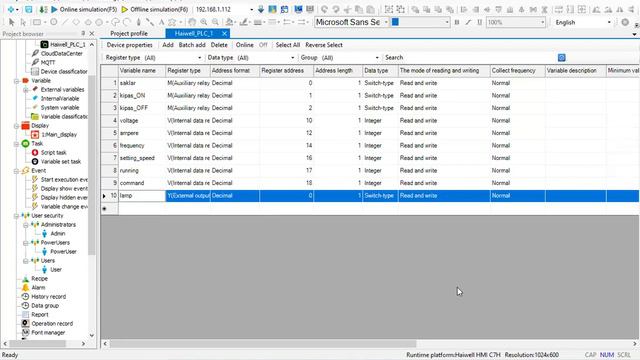This screenshot has width=640, height=360.
Task: Click the blue search icon in filter bar
Action: point(562,58)
